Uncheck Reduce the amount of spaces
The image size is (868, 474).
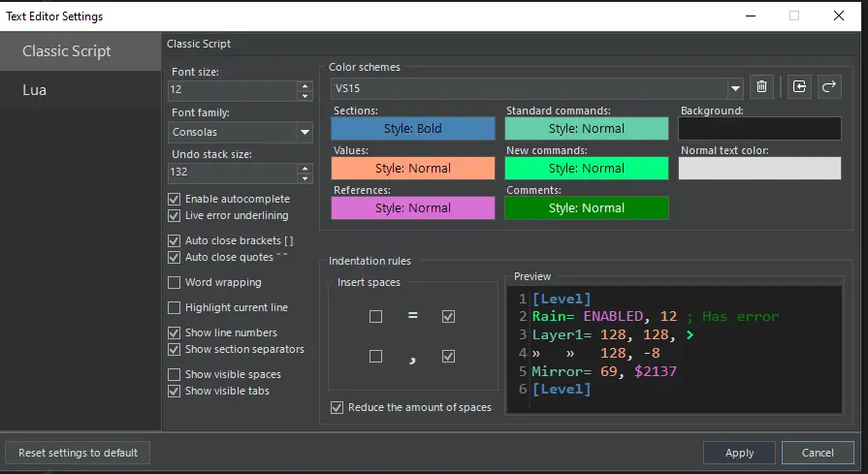338,408
